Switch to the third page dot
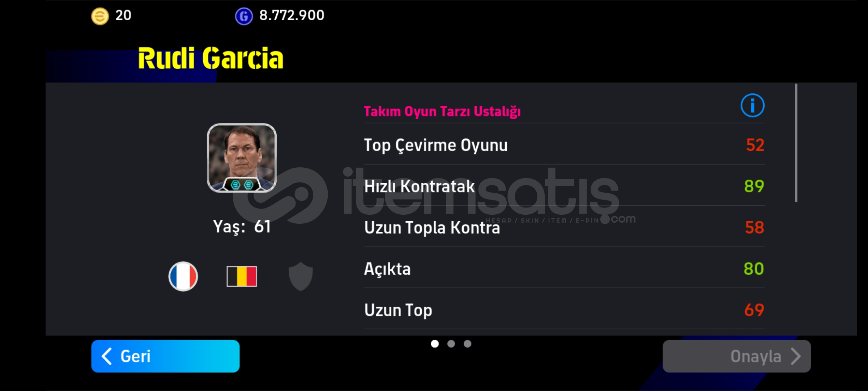868x391 pixels. click(x=468, y=344)
